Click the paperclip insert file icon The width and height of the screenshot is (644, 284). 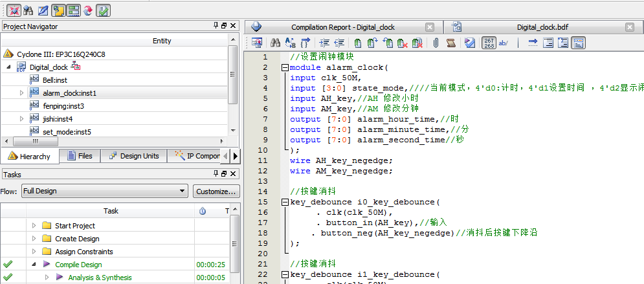[436, 43]
